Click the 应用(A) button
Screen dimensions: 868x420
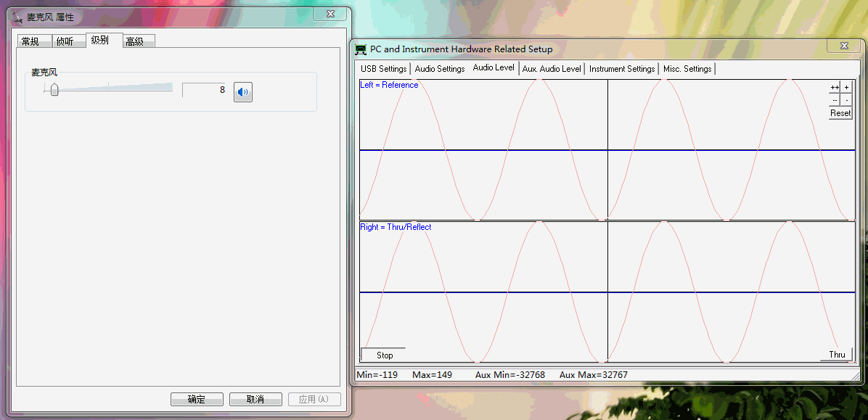tap(314, 399)
